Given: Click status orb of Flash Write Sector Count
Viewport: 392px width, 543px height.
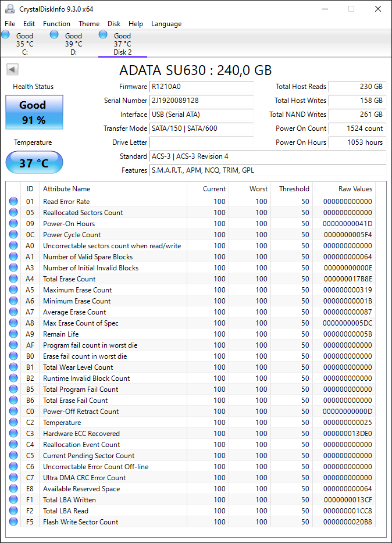Looking at the screenshot, I should [13, 521].
